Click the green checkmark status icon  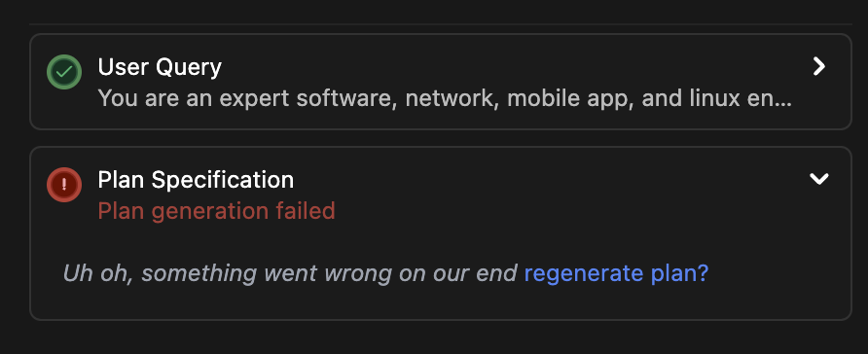click(64, 72)
